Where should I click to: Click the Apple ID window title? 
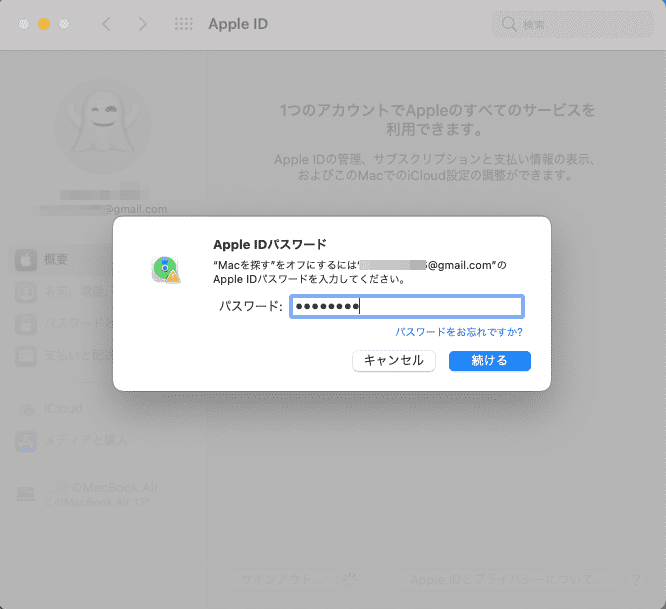tap(238, 24)
